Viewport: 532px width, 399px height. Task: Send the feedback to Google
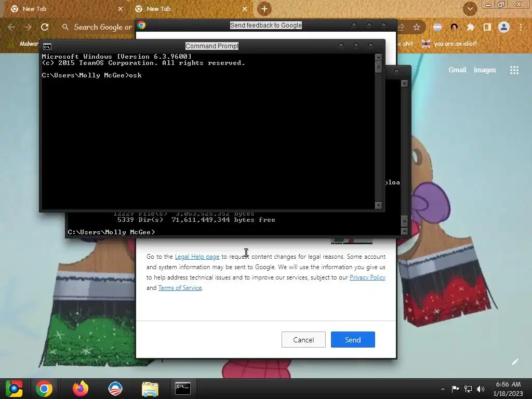click(353, 340)
